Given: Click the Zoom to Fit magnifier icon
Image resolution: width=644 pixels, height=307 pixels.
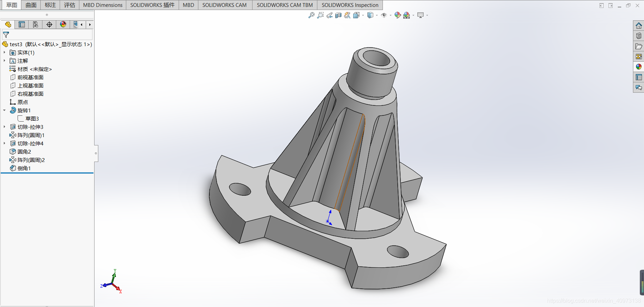Looking at the screenshot, I should click(x=311, y=15).
